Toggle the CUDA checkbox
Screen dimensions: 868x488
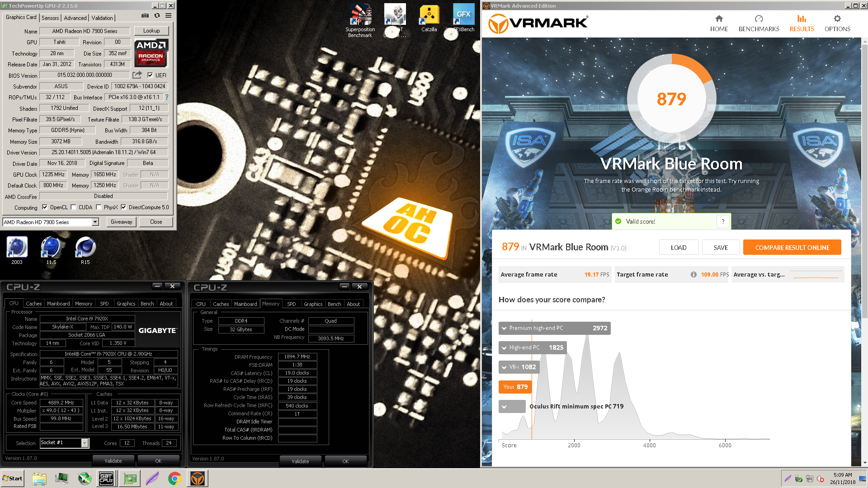click(x=73, y=207)
